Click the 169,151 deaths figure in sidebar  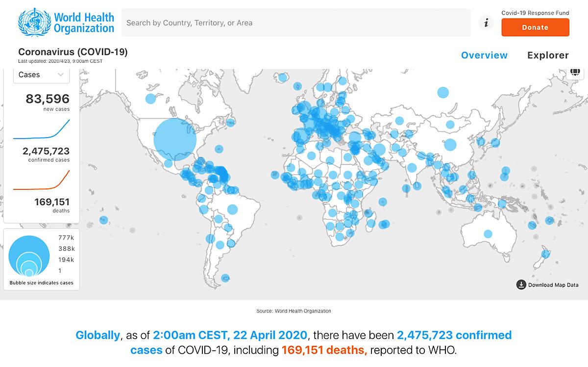pyautogui.click(x=52, y=202)
